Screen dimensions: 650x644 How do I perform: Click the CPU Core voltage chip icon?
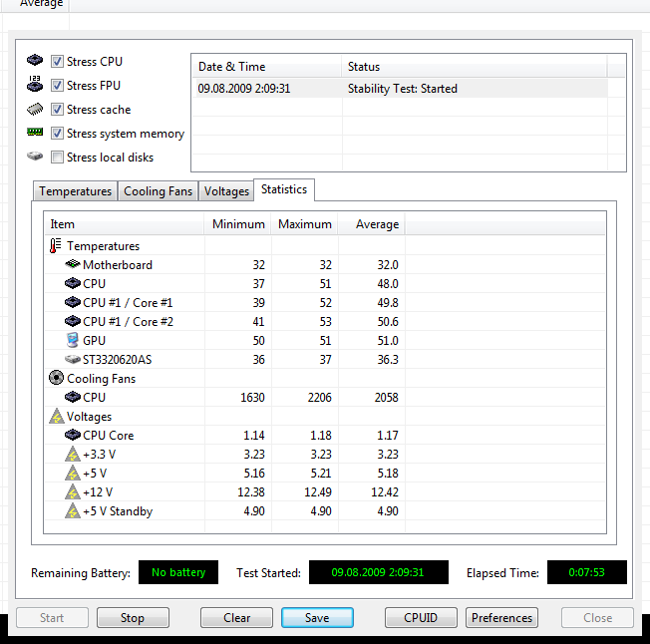click(x=72, y=436)
